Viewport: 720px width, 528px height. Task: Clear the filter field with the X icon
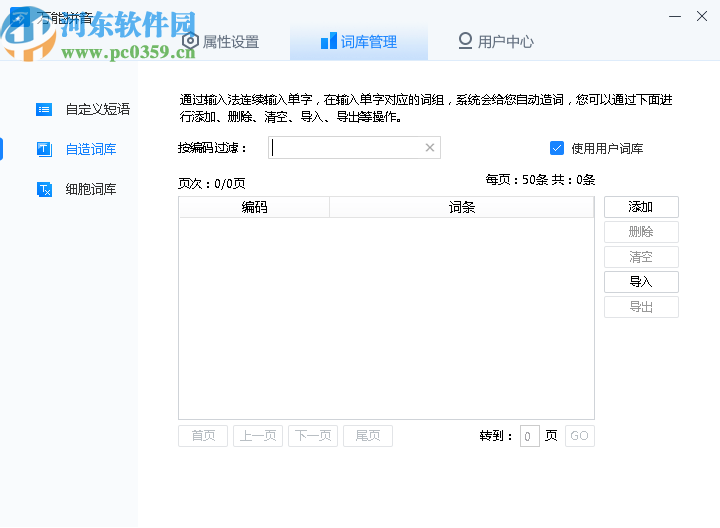[430, 148]
